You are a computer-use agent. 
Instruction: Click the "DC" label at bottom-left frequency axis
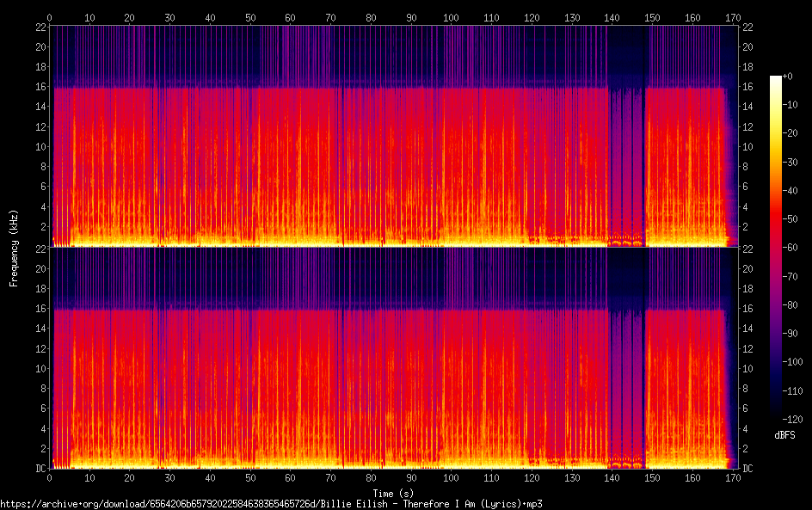click(x=40, y=469)
